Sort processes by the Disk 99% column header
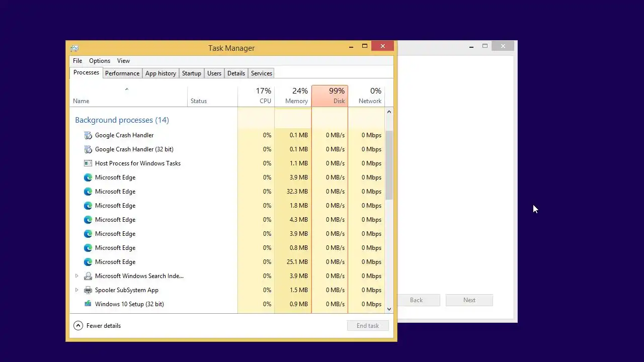 (330, 96)
